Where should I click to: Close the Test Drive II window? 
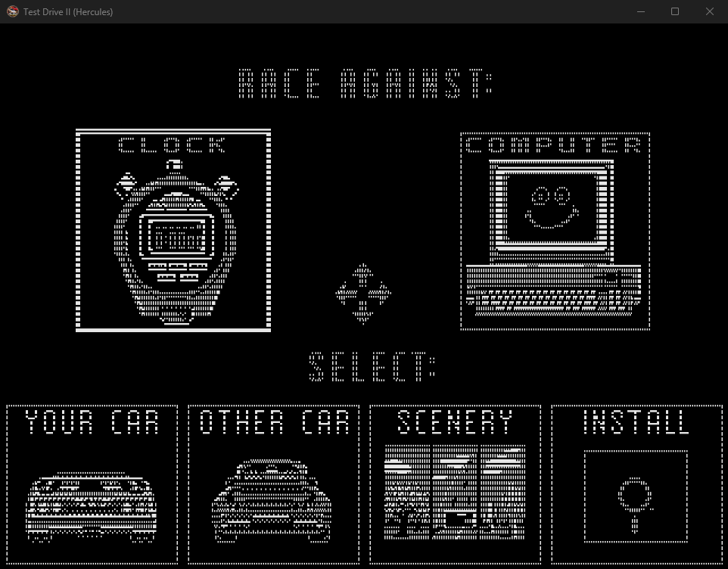(710, 11)
